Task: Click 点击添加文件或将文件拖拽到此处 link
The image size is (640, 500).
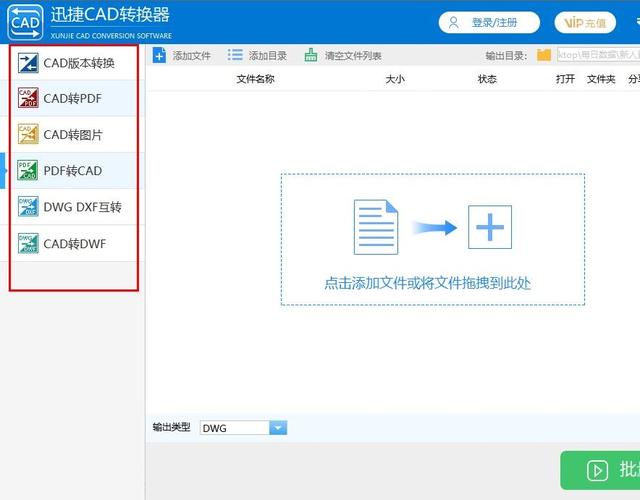Action: coord(427,283)
